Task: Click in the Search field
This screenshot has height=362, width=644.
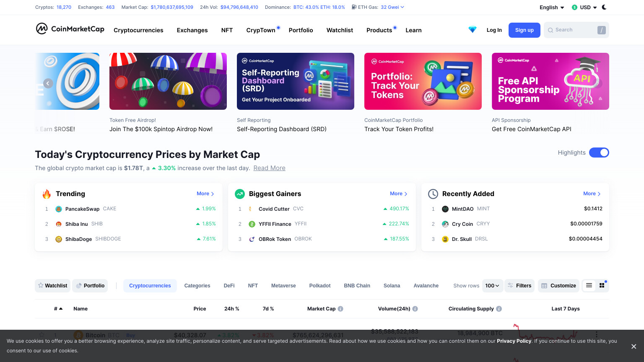Action: pos(576,30)
